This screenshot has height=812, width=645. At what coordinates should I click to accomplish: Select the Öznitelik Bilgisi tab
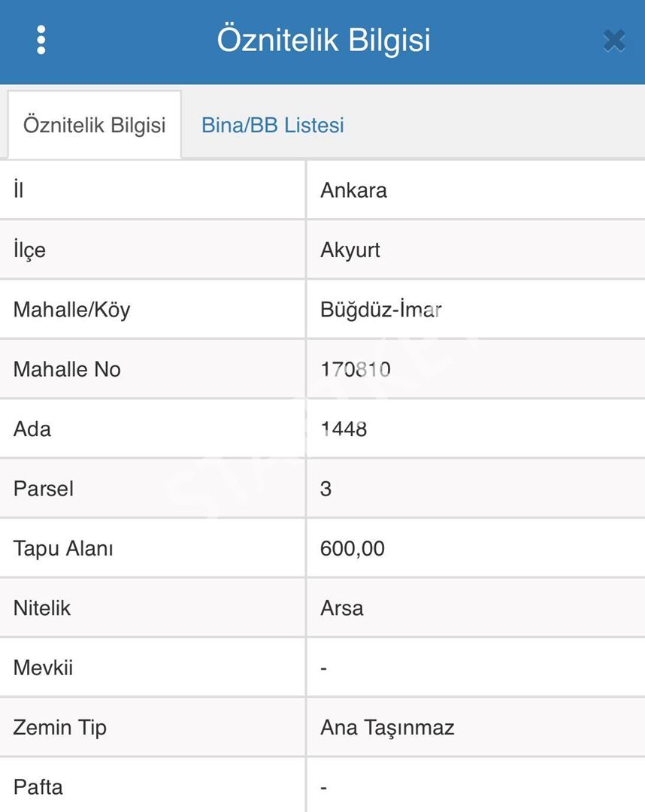(x=94, y=125)
